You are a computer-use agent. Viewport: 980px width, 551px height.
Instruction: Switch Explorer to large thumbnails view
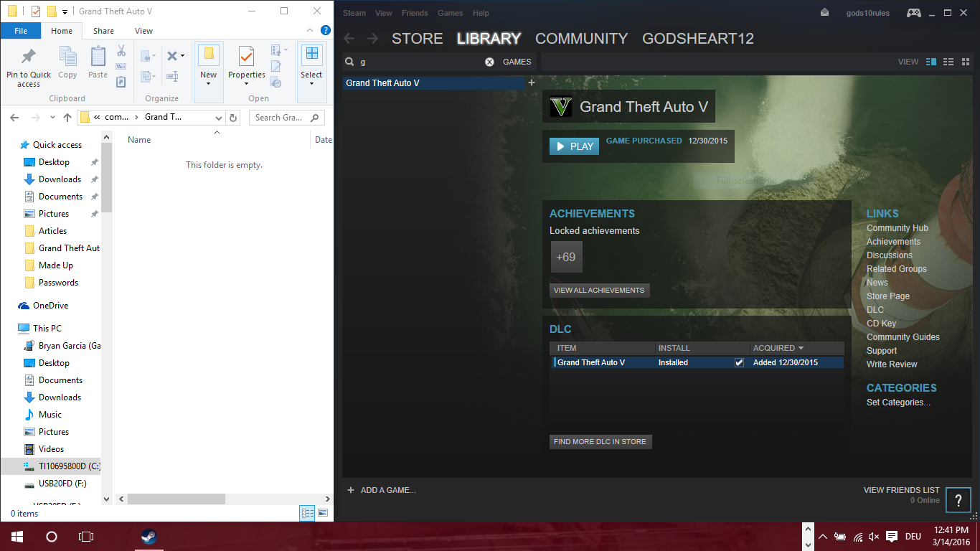pyautogui.click(x=323, y=512)
